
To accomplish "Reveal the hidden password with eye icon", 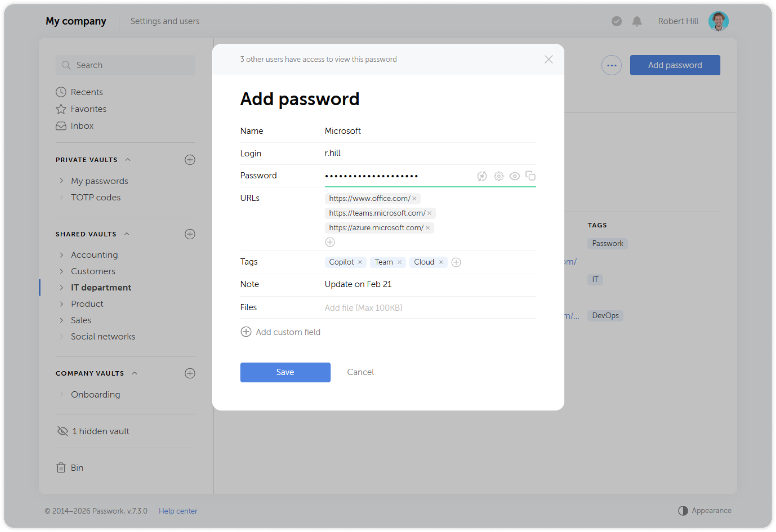I will pos(515,176).
